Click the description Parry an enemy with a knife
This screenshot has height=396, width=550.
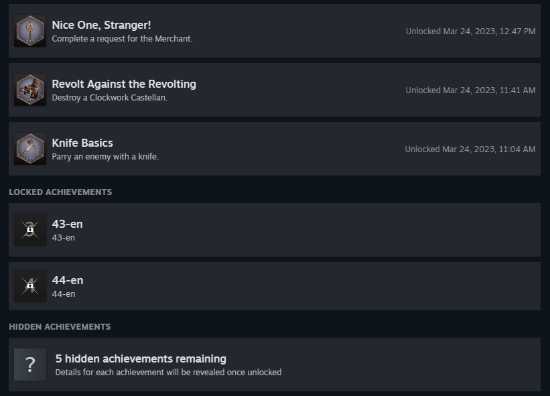[x=105, y=157]
